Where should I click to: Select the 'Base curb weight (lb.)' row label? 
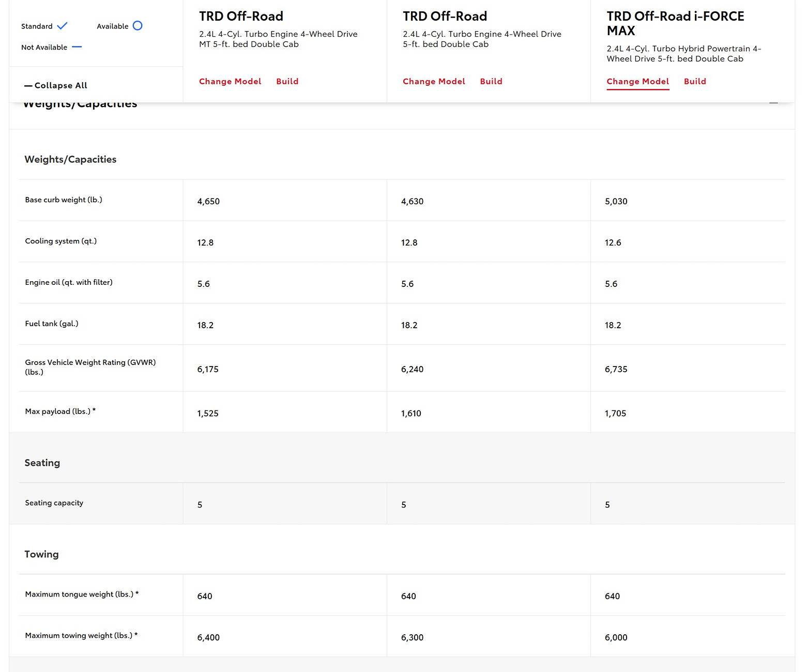(64, 200)
